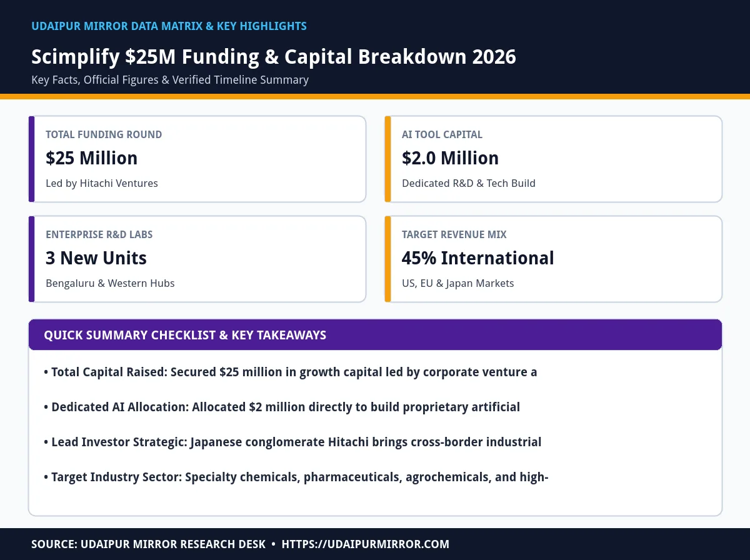Click 'Dedicated R&D & Tech Build' text
The height and width of the screenshot is (560, 750).
[469, 183]
